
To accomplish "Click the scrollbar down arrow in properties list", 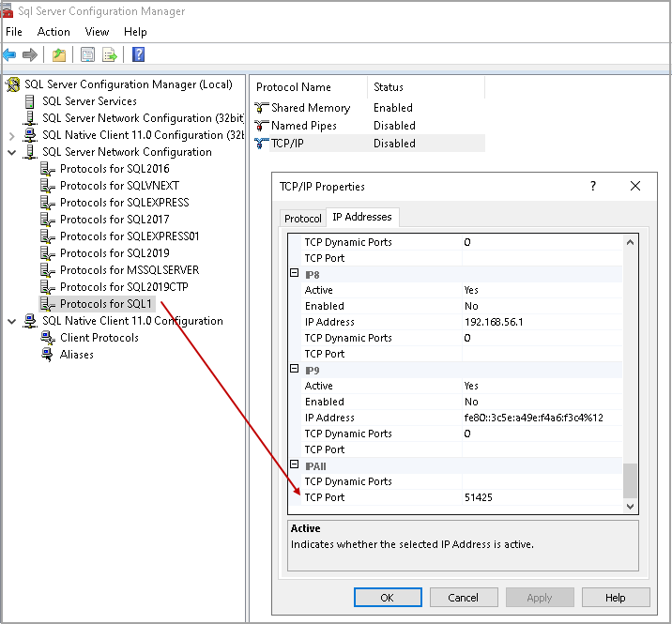I will tap(630, 506).
